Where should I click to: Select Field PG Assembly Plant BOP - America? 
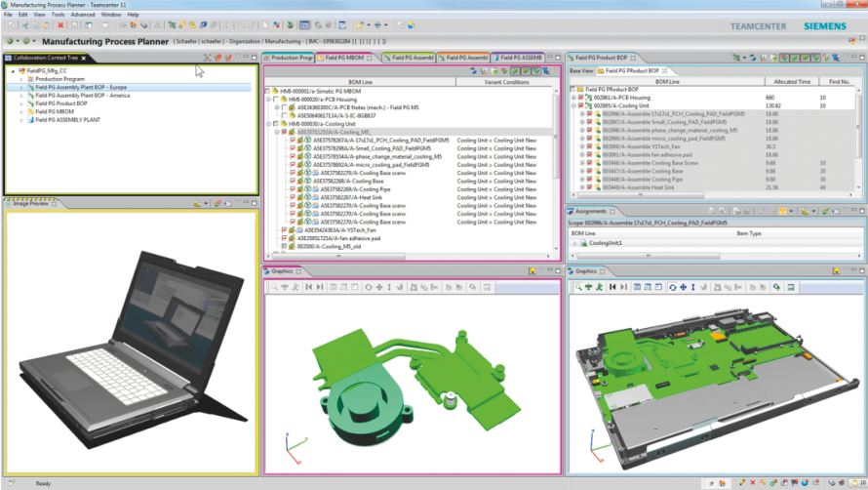83,96
